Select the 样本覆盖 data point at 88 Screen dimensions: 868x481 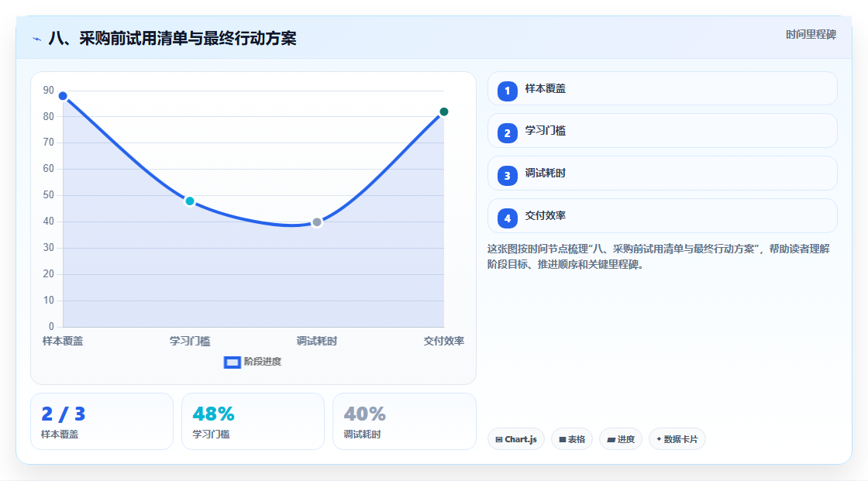pyautogui.click(x=63, y=96)
